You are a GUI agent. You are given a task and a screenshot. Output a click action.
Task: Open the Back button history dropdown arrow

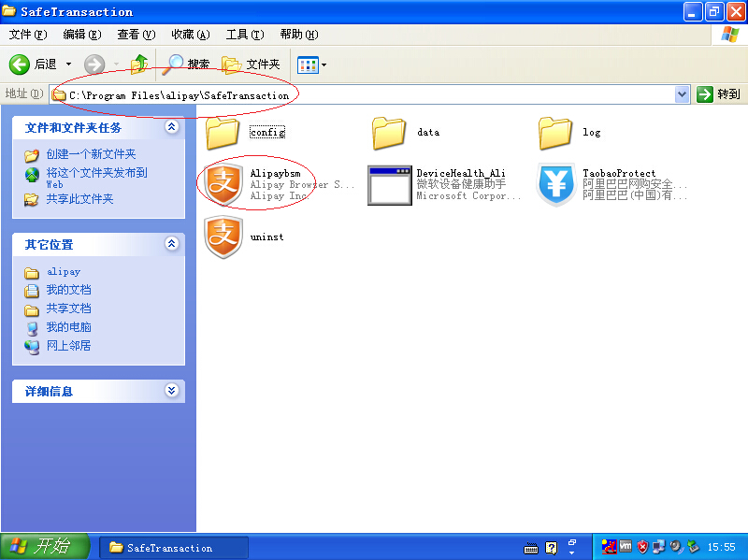pos(69,65)
